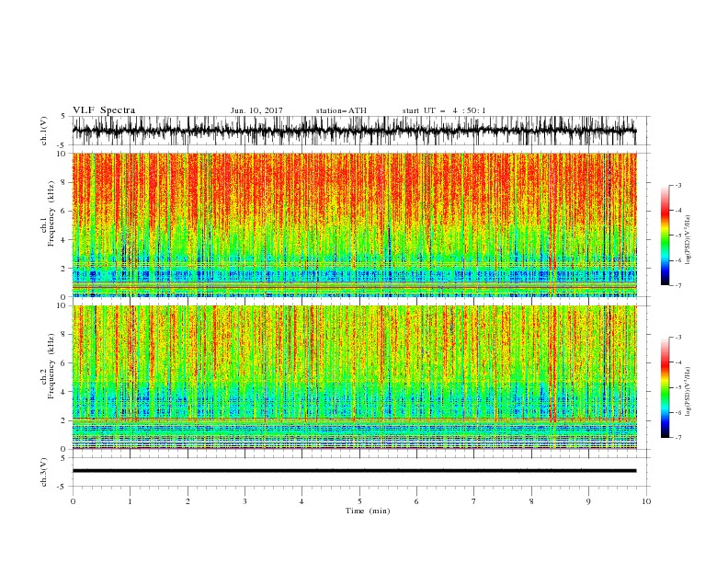The image size is (728, 563).
Task: Click the "-7" label on lower color bar
Action: [677, 437]
